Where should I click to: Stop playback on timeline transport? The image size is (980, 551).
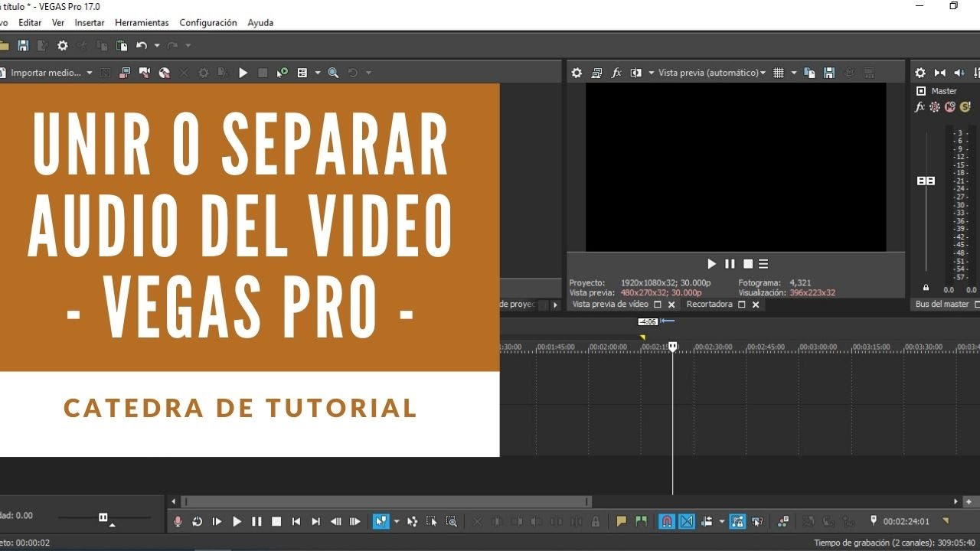[x=276, y=521]
